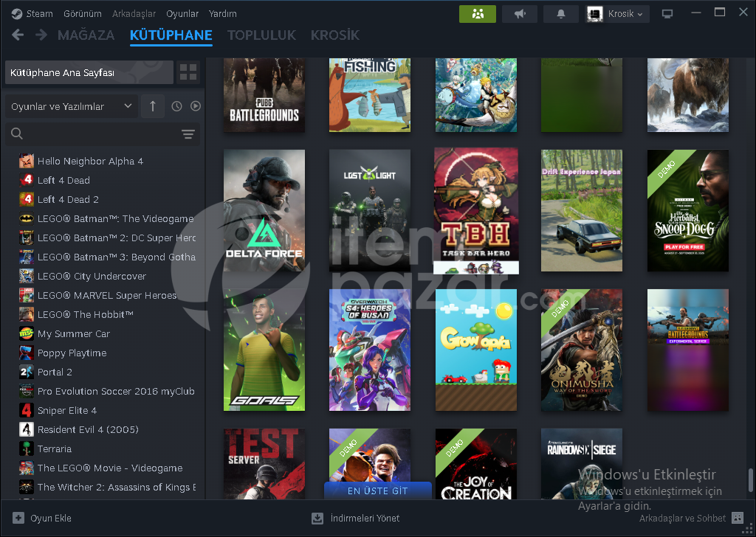Select LEGO Batman: The Videogame

(106, 218)
